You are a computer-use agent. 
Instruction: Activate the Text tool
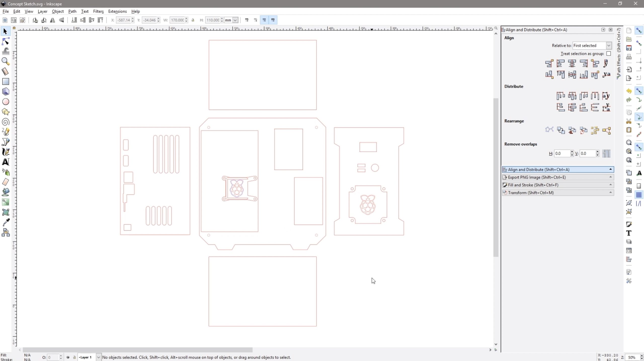coord(6,162)
